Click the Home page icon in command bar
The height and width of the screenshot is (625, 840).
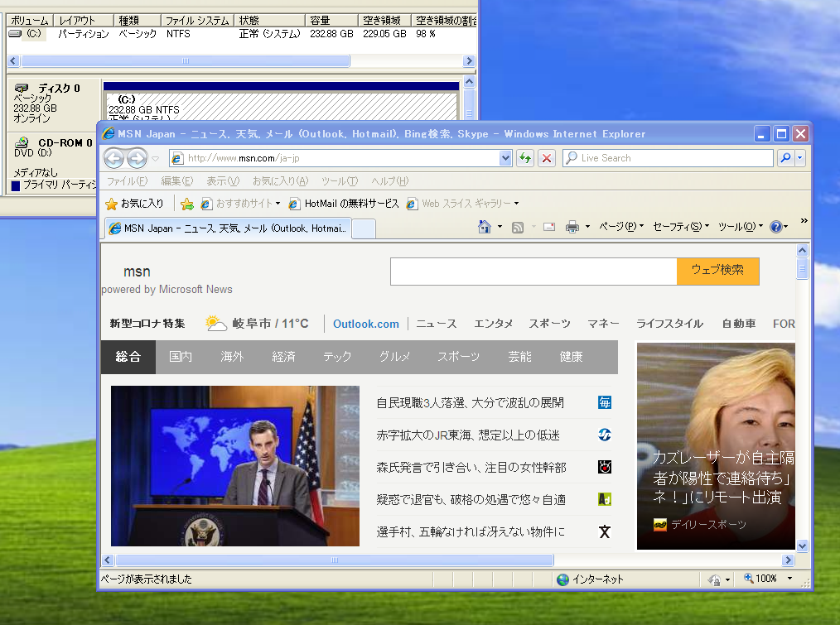tap(485, 227)
